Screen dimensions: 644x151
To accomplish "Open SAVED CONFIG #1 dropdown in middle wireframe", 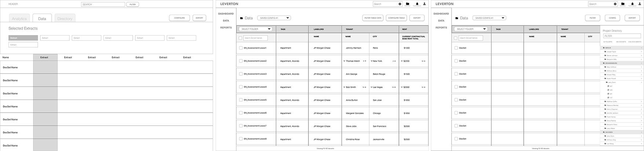I will click(274, 18).
